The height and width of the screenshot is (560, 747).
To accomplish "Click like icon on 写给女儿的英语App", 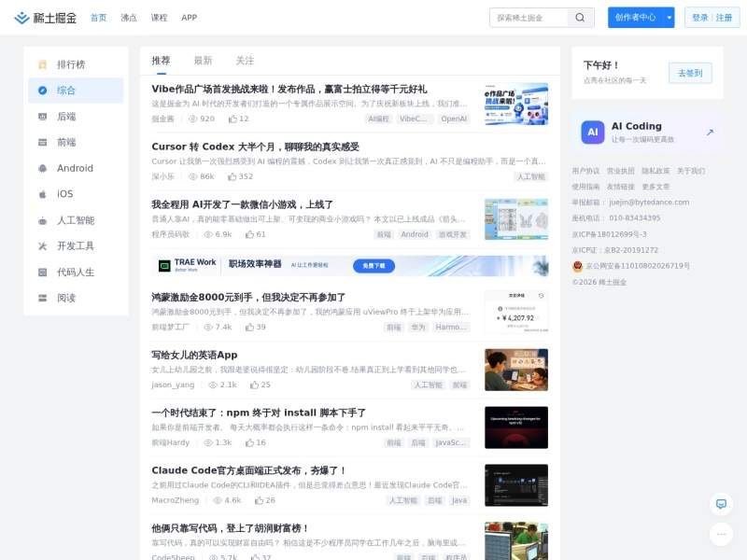I will coord(254,385).
